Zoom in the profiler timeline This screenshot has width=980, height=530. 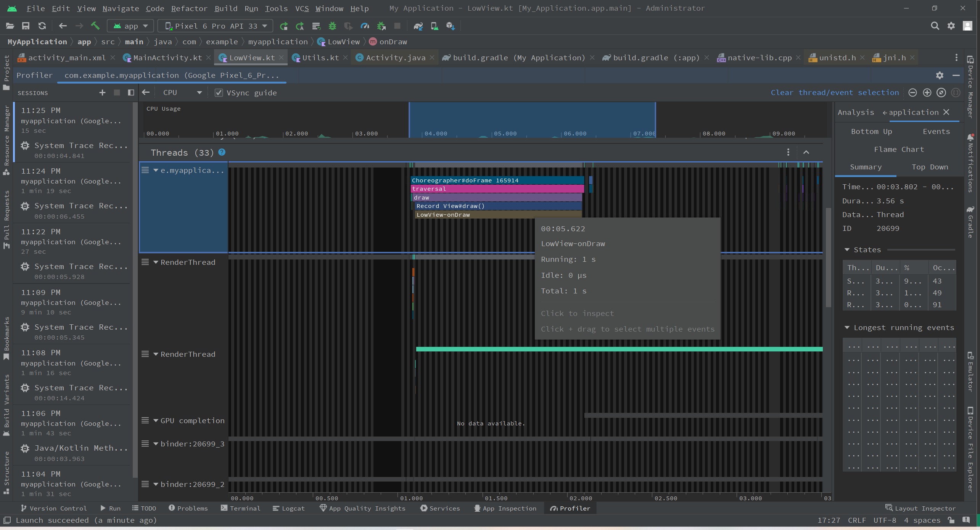[927, 93]
